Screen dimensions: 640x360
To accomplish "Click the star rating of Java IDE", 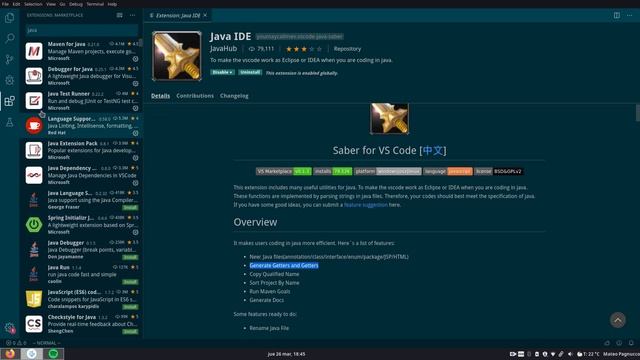I will (304, 49).
